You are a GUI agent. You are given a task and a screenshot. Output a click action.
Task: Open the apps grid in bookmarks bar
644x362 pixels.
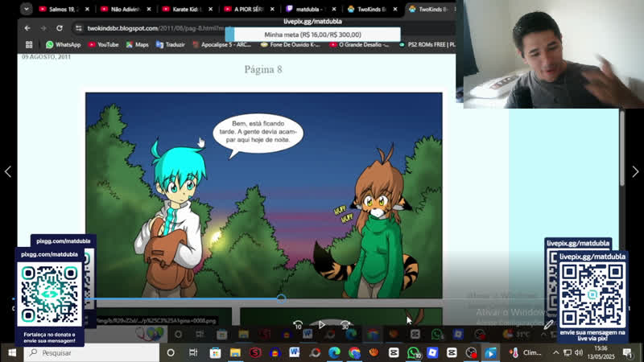[x=29, y=44]
